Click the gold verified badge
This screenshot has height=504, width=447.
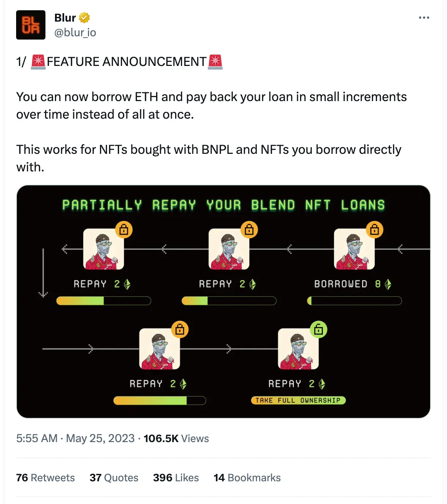(85, 18)
